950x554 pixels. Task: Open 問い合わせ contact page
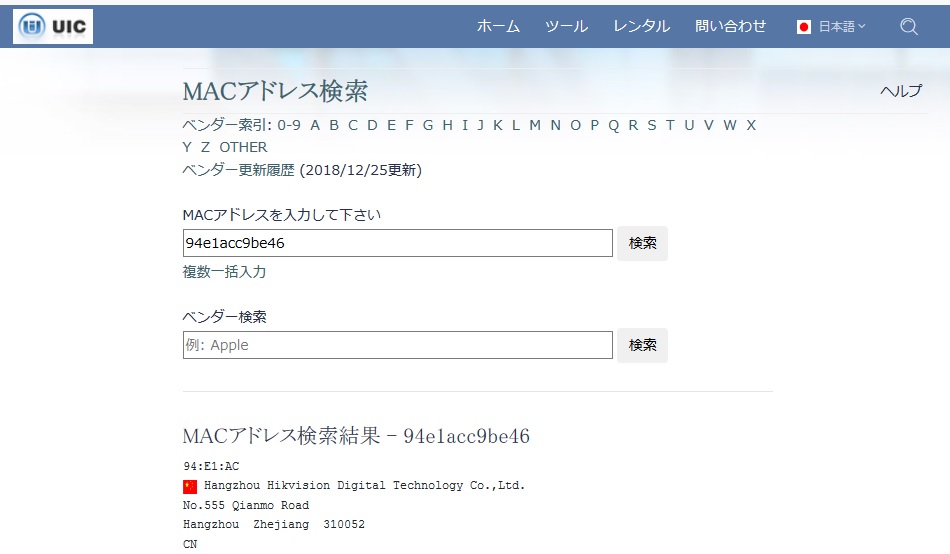tap(731, 26)
